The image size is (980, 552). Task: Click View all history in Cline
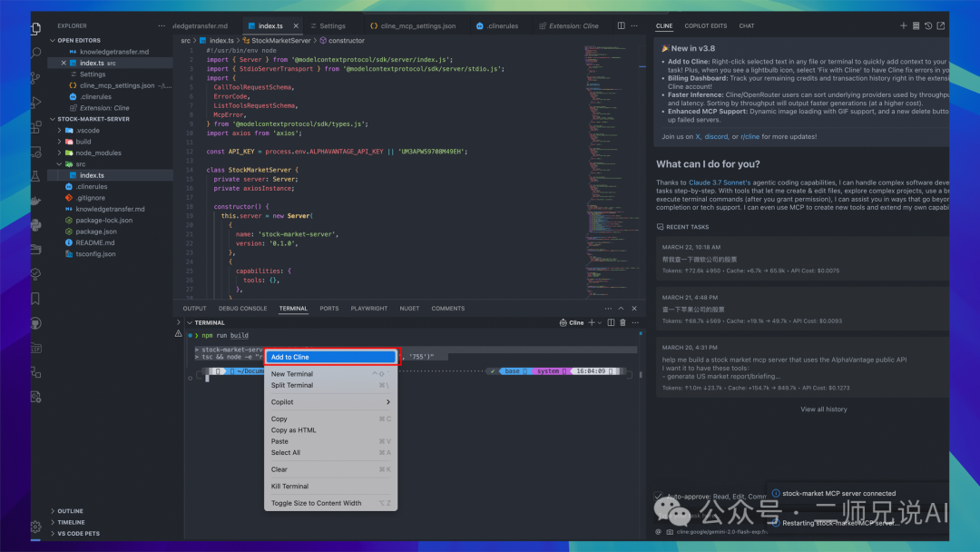click(824, 409)
